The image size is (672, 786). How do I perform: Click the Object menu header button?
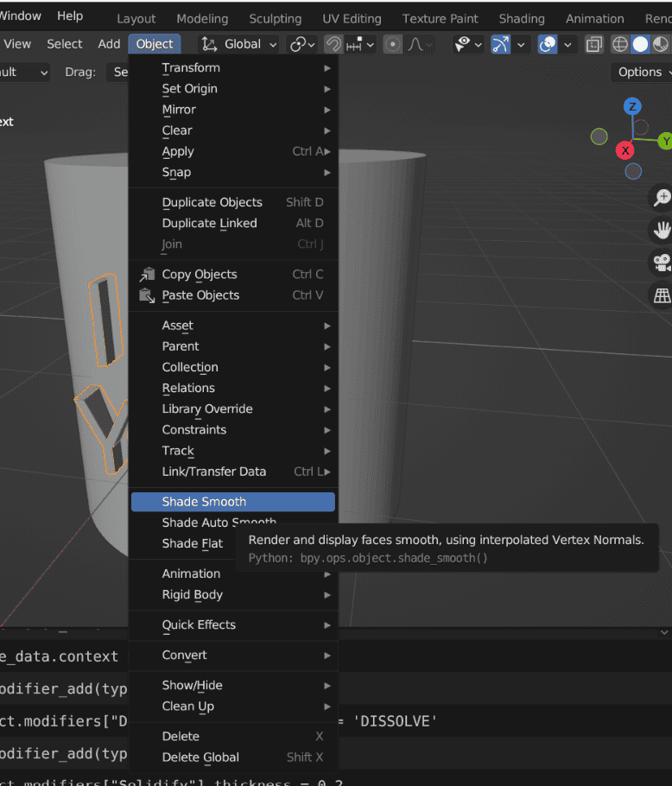point(155,44)
